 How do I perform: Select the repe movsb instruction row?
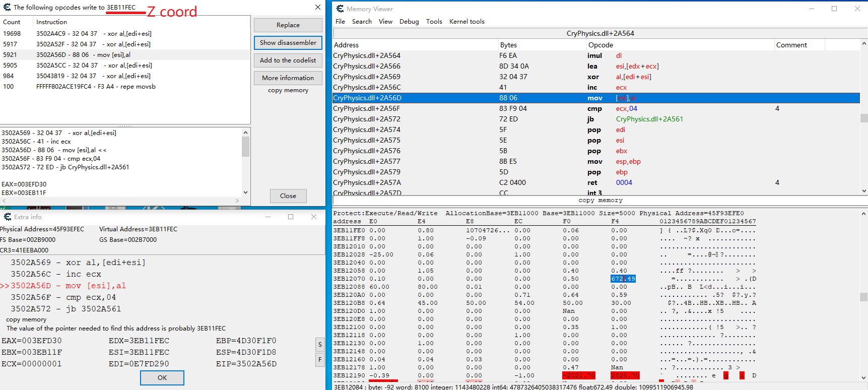pyautogui.click(x=96, y=87)
